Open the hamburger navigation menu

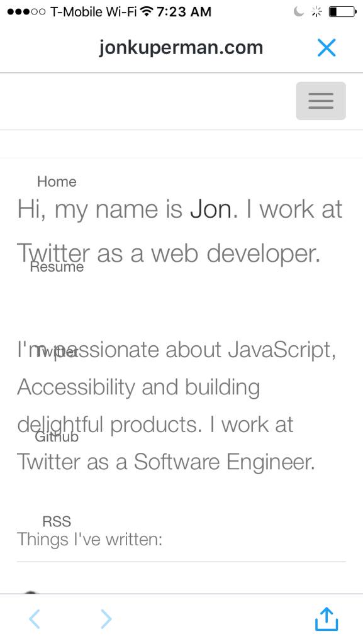tap(321, 101)
